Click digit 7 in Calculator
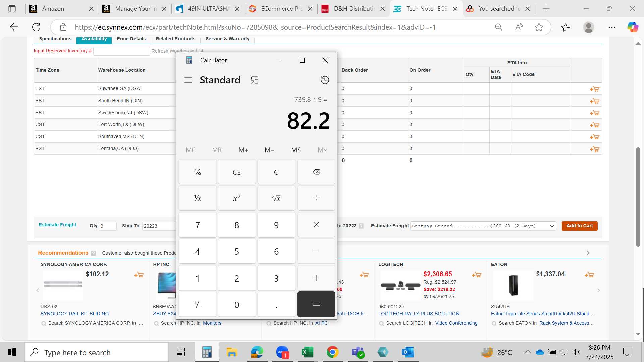The image size is (644, 362). coord(198,225)
